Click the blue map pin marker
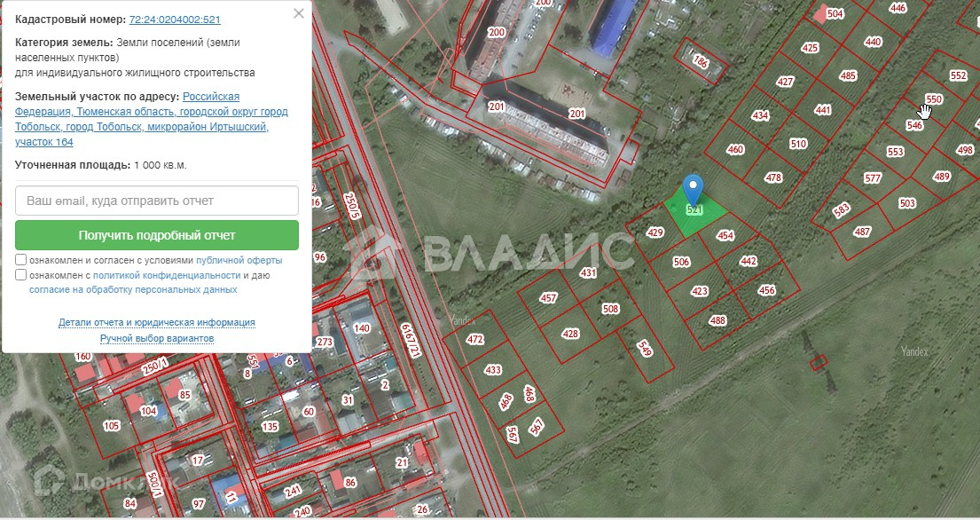The height and width of the screenshot is (520, 980). click(693, 190)
